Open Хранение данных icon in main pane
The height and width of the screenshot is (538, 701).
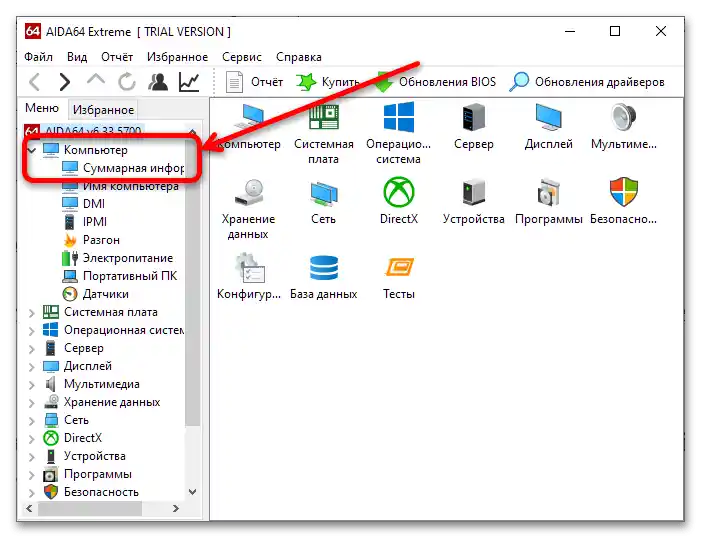[248, 209]
